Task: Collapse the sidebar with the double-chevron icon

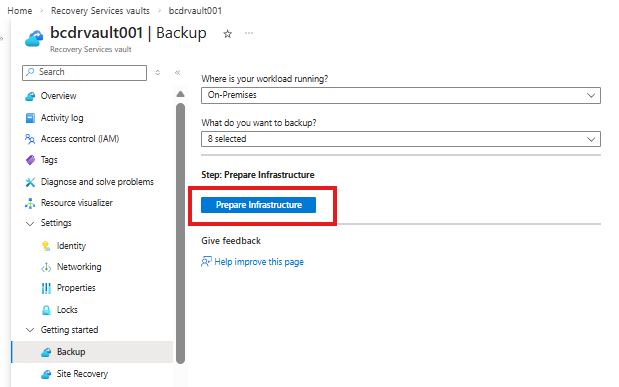Action: 178,72
